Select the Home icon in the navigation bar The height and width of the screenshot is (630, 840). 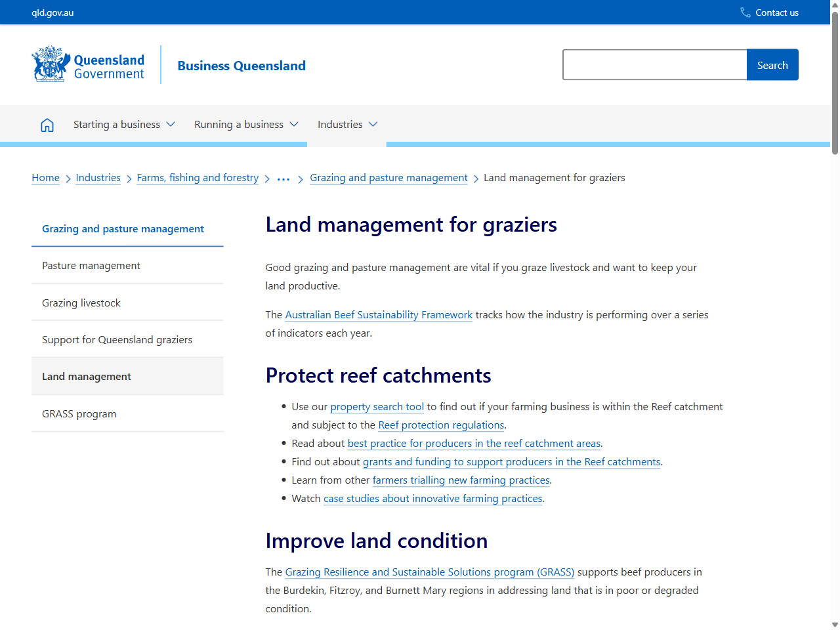tap(47, 124)
